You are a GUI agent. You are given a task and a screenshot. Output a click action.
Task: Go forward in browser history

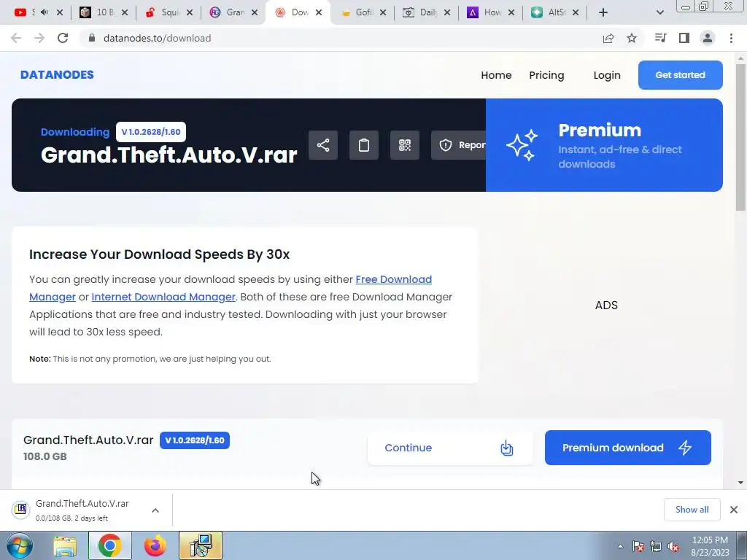pos(39,38)
